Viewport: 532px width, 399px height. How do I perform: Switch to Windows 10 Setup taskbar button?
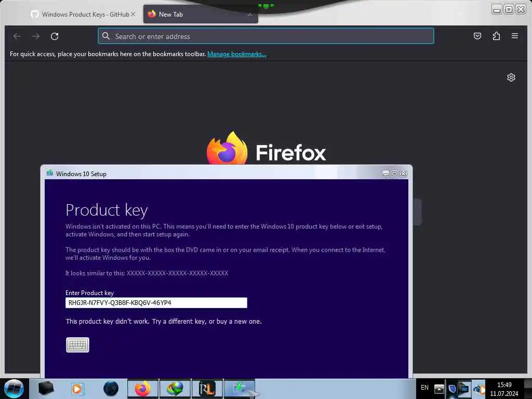[240, 389]
